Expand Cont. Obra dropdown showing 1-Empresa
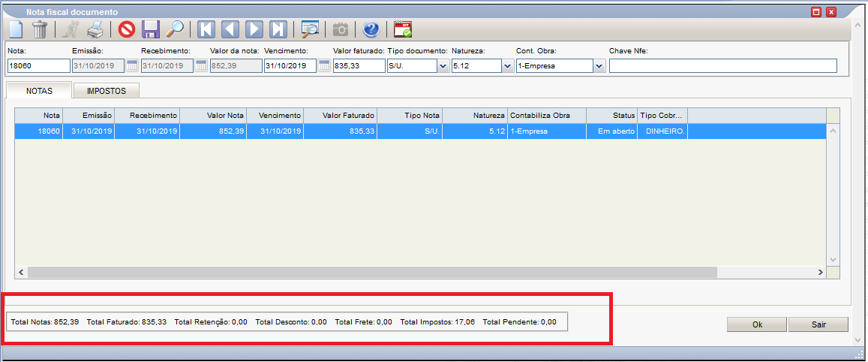The height and width of the screenshot is (362, 868). click(x=599, y=66)
